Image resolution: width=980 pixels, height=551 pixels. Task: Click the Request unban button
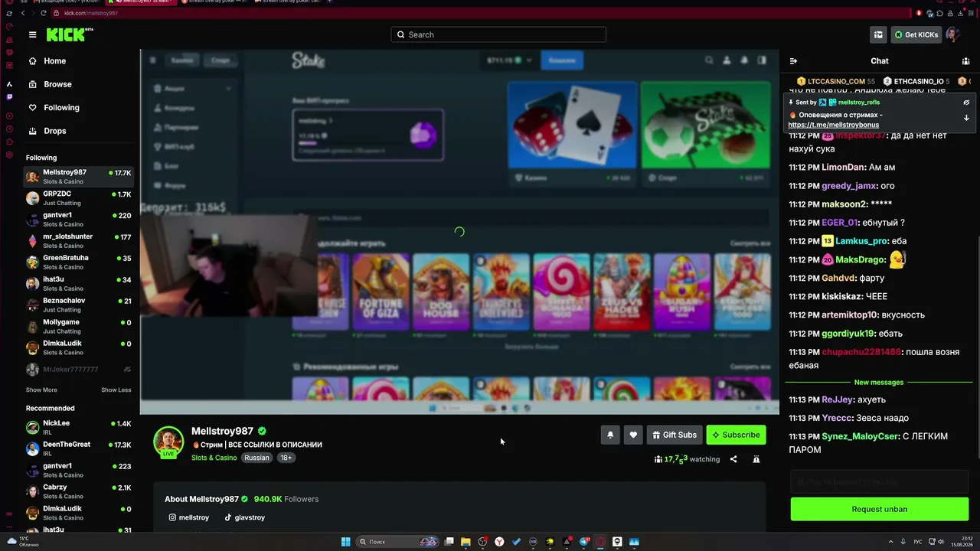click(880, 509)
